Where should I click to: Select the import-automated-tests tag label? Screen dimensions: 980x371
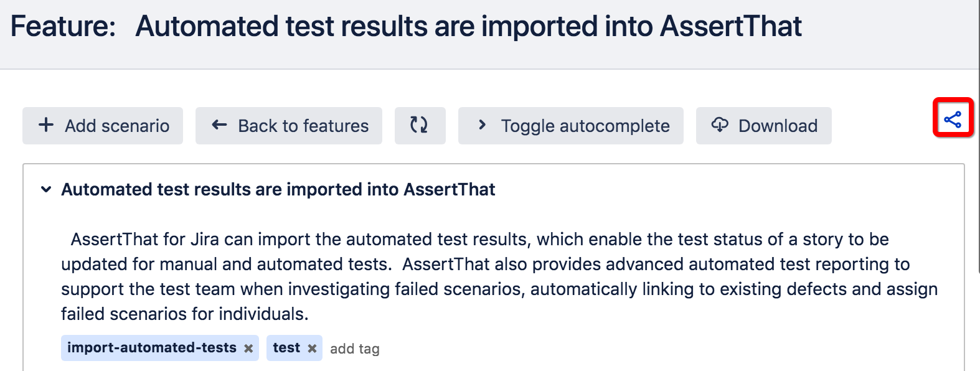click(x=152, y=347)
